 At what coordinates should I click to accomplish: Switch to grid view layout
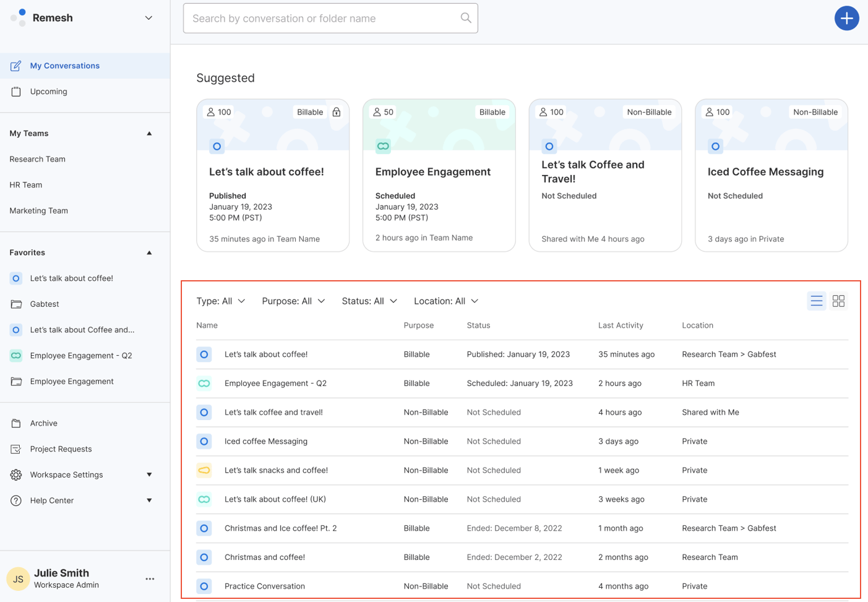(838, 301)
